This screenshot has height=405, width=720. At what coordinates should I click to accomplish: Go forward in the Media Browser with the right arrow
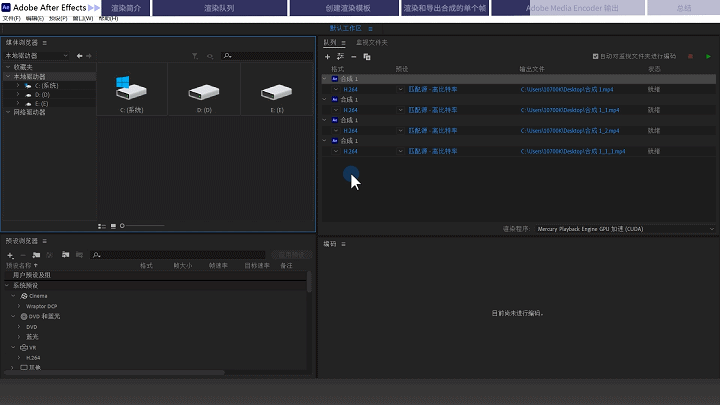(x=89, y=56)
